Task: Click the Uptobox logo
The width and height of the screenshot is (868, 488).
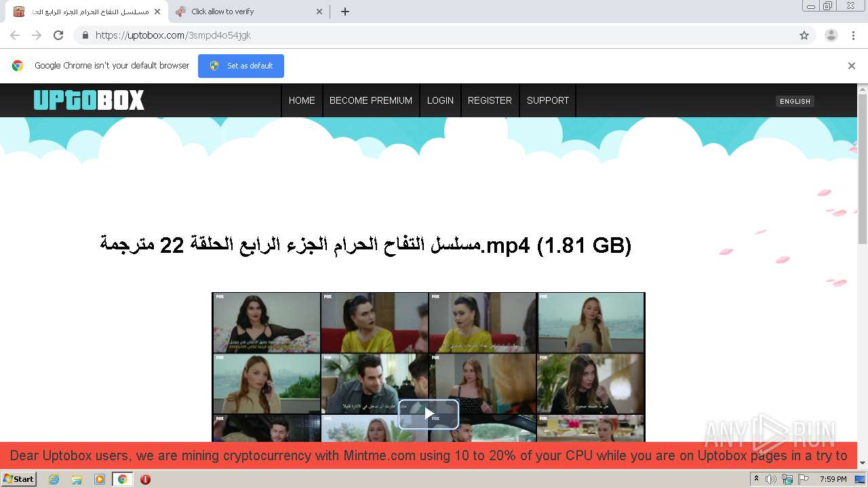Action: tap(89, 100)
